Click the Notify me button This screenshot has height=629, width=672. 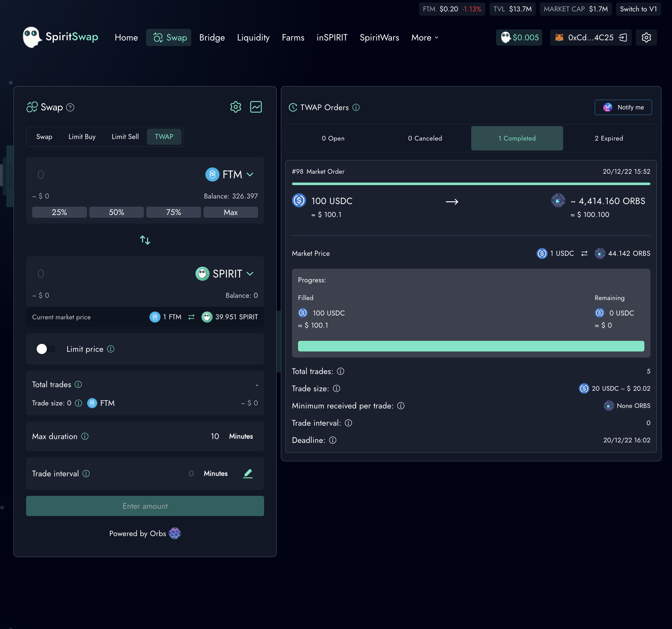(x=623, y=107)
